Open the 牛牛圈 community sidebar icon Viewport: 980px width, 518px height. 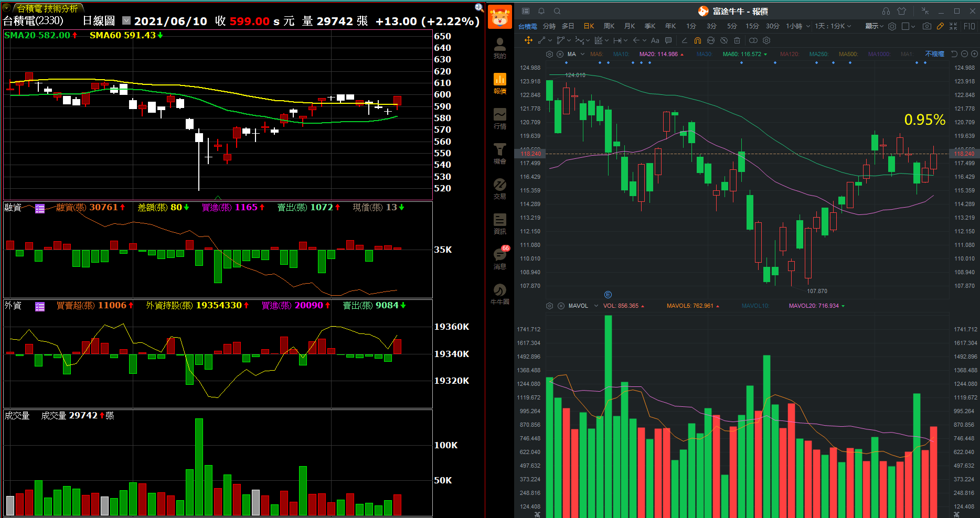tap(499, 294)
